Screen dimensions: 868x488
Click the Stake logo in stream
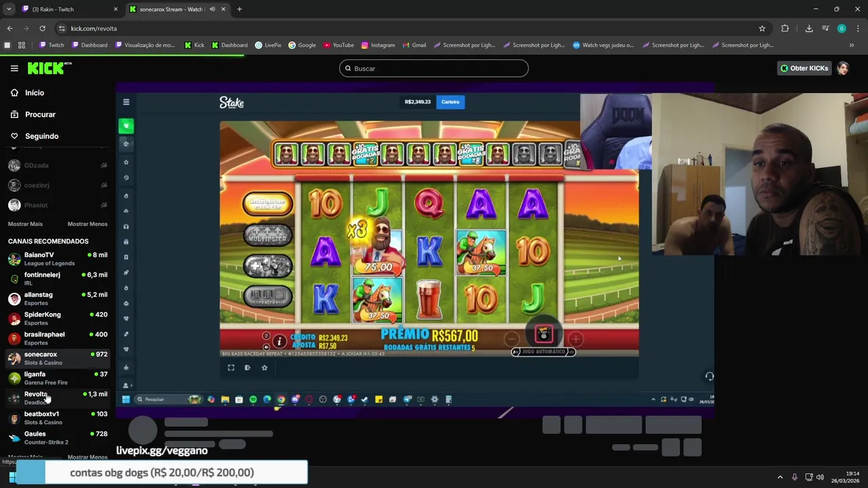(231, 102)
